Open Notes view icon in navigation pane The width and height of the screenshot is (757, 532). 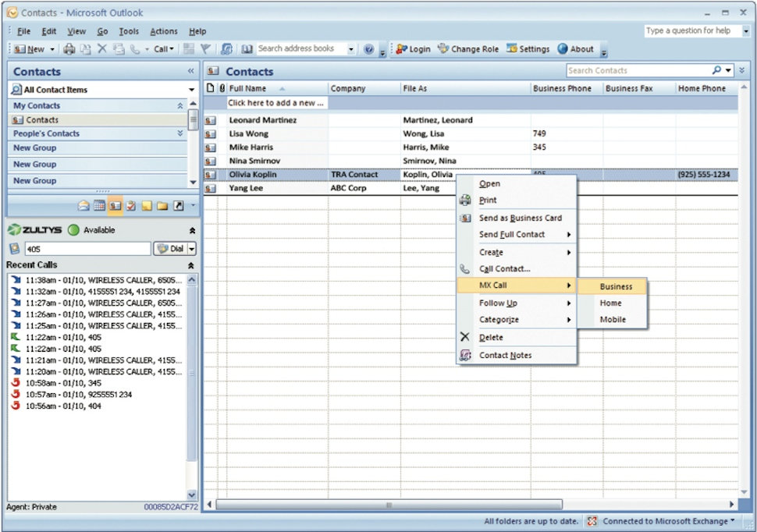(147, 206)
